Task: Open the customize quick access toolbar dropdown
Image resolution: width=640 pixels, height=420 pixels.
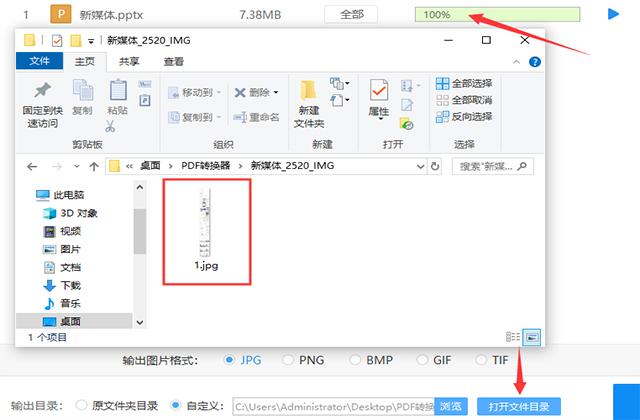Action: tap(91, 41)
